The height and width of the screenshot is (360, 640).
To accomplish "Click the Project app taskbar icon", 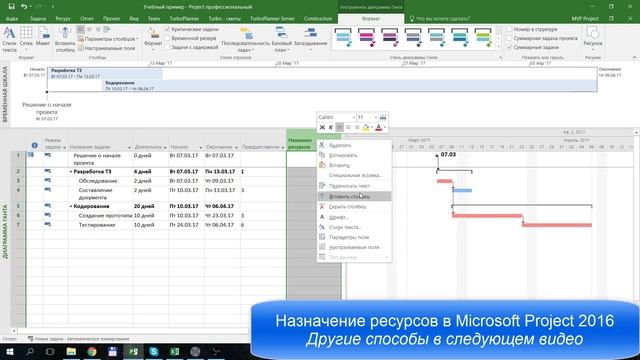I will (x=133, y=351).
